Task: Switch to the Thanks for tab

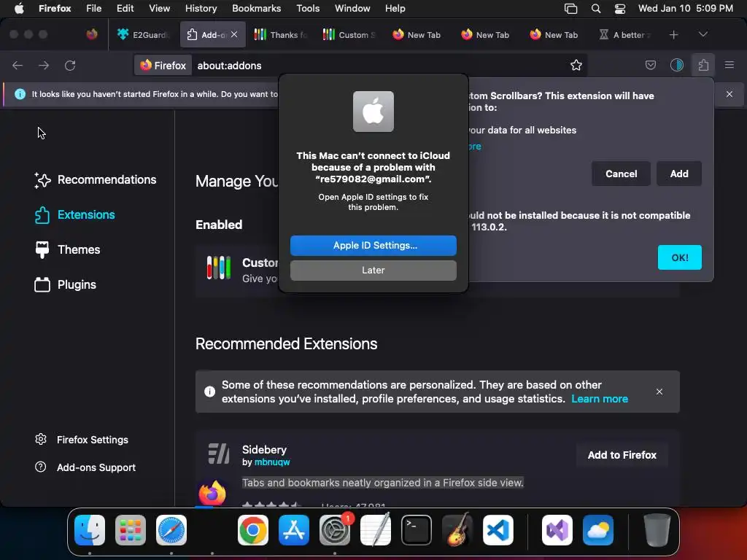Action: (281, 35)
